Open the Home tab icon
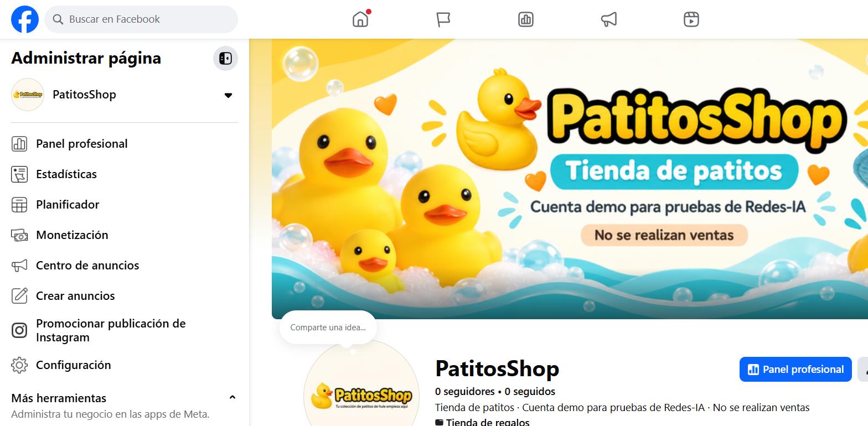The height and width of the screenshot is (426, 868). click(x=360, y=19)
